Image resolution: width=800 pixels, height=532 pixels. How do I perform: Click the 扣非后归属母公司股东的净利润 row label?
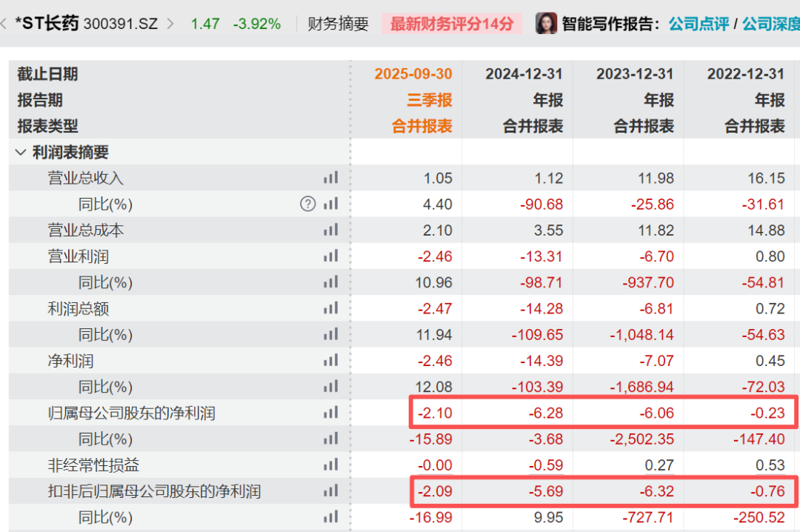click(154, 491)
